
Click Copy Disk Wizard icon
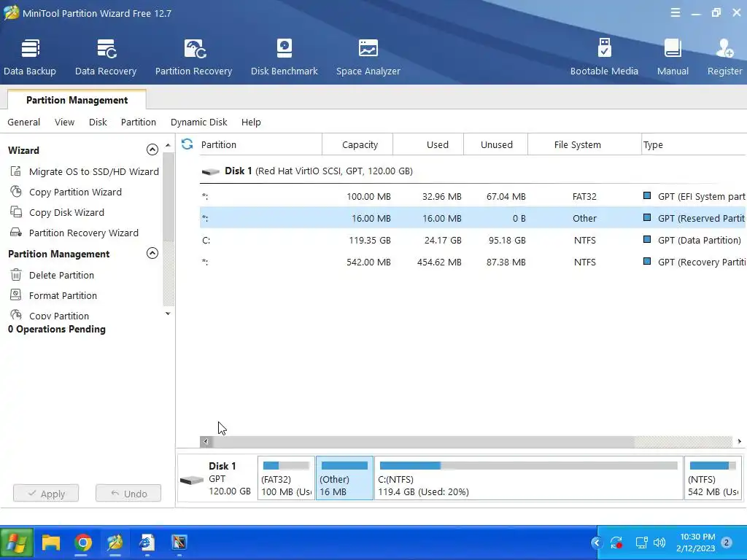pos(16,212)
